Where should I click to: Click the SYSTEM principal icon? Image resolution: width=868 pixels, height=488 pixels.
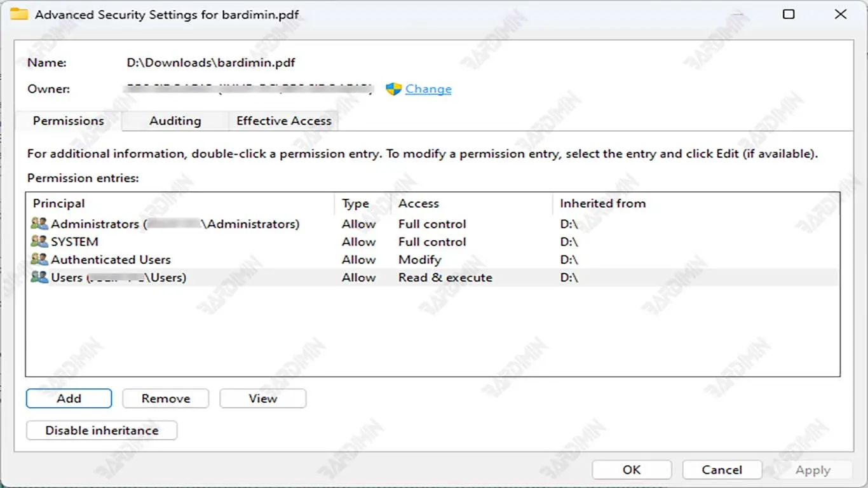tap(39, 241)
